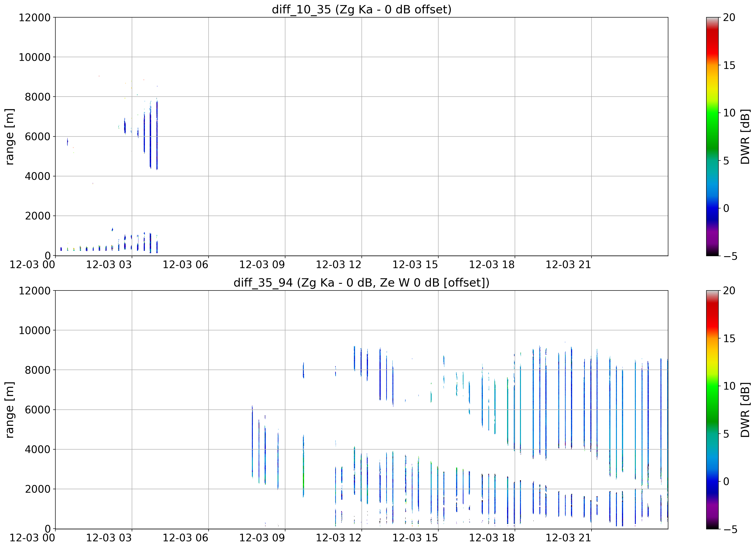Click the "diff_35_94" plot title

tap(362, 282)
